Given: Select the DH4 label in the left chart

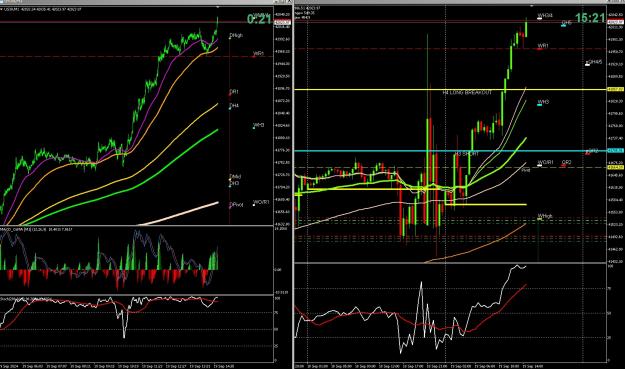Looking at the screenshot, I should click(x=234, y=106).
